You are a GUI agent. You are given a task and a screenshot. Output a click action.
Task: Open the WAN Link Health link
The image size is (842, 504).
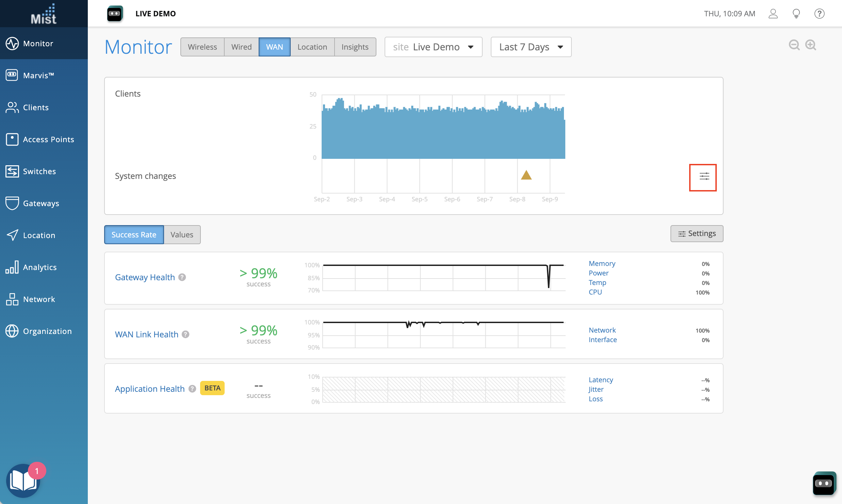point(147,334)
